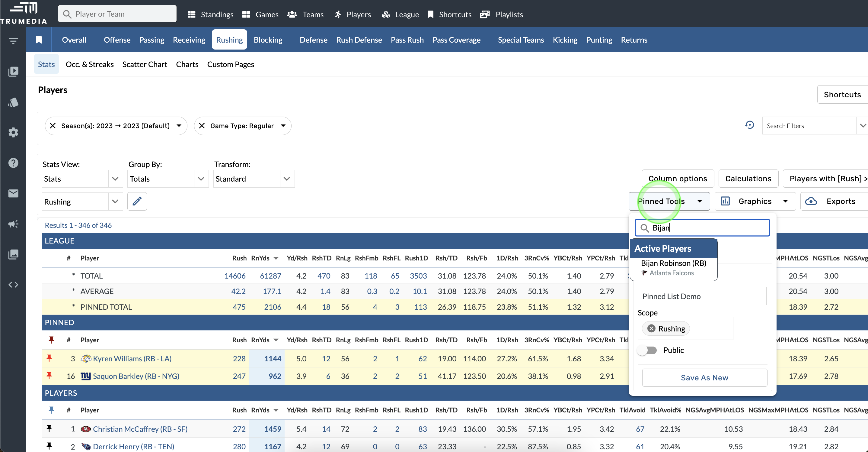This screenshot has width=868, height=452.
Task: Open the code embed sidebar icon
Action: click(13, 285)
